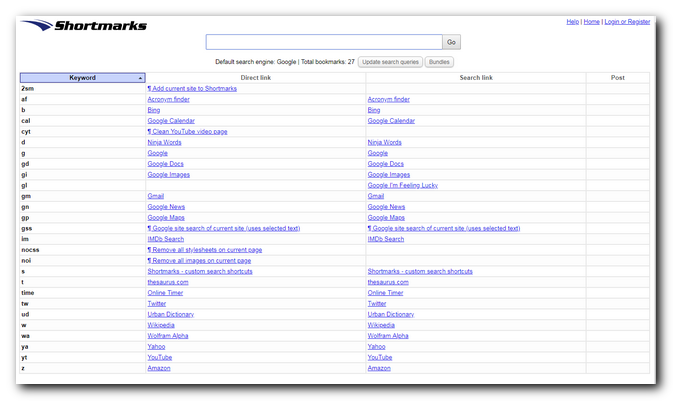Open Add current site to Shortmarks link
This screenshot has width=673, height=401.
(x=192, y=88)
